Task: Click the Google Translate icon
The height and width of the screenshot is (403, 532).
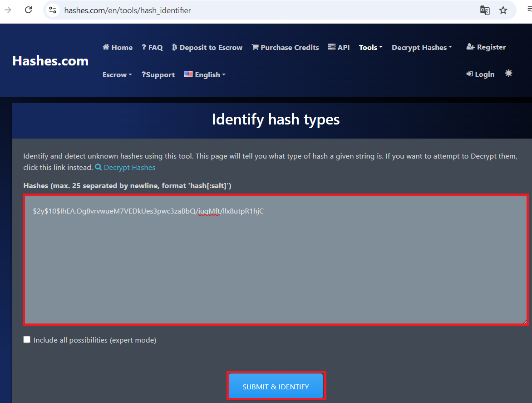Action: [485, 10]
